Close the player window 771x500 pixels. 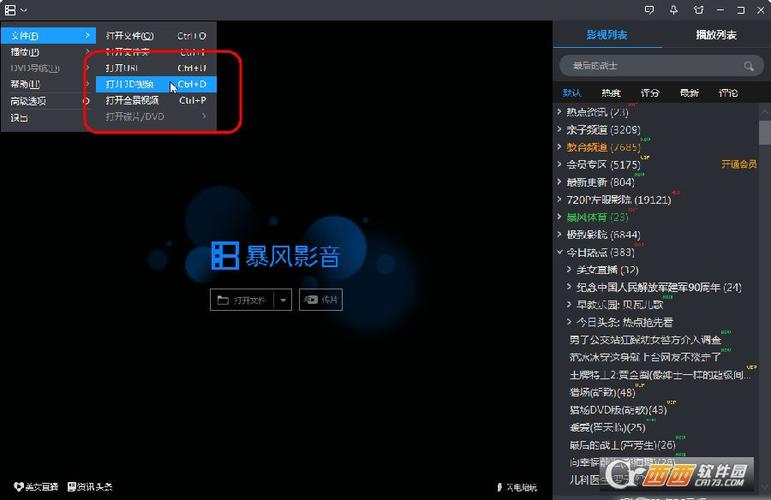(x=760, y=10)
